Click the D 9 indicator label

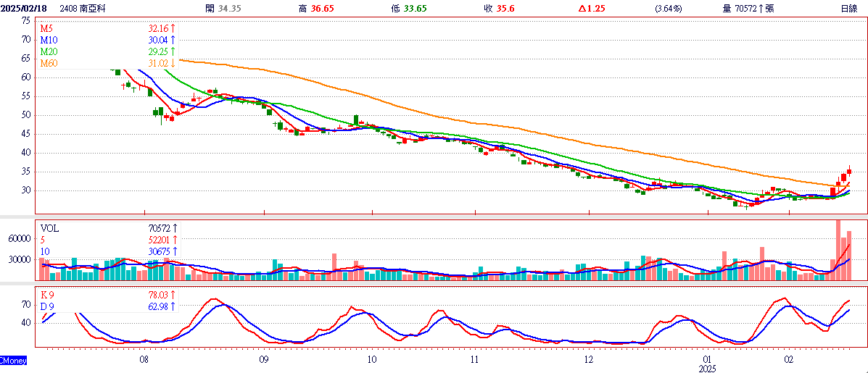tap(48, 306)
